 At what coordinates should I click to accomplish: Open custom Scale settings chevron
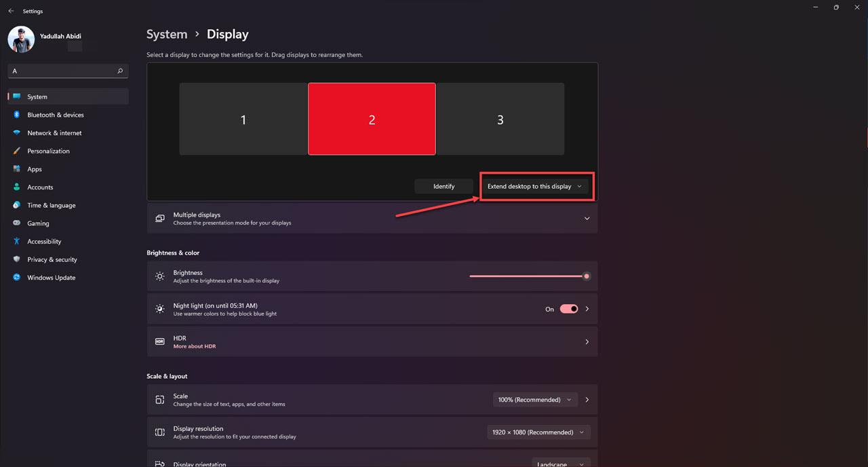pos(587,400)
